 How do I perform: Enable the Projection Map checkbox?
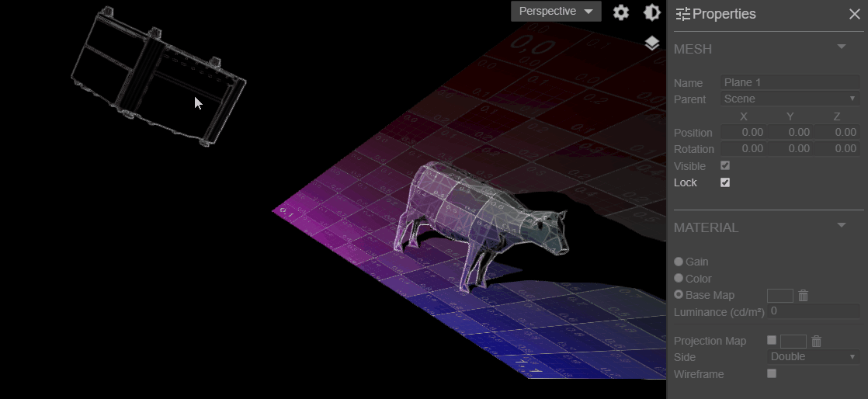coord(772,341)
